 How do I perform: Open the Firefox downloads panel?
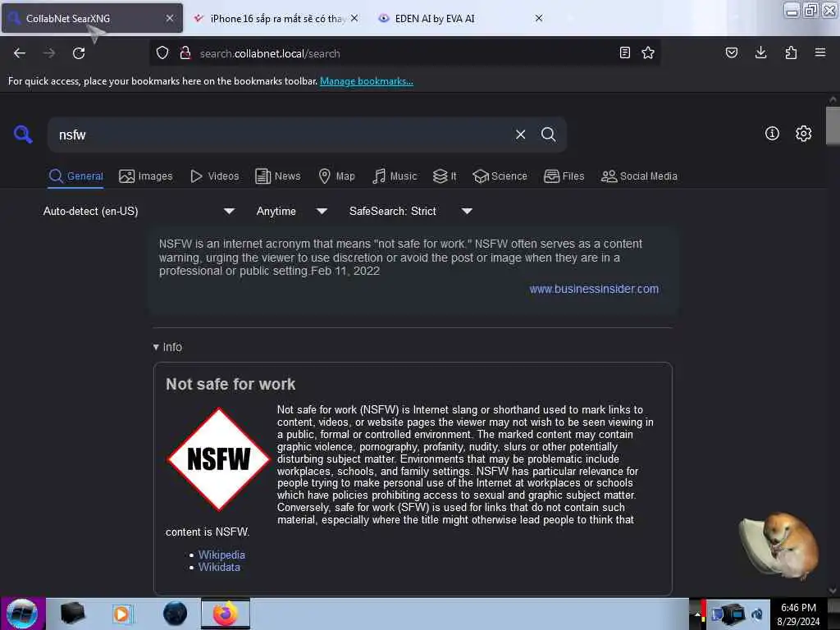point(760,52)
